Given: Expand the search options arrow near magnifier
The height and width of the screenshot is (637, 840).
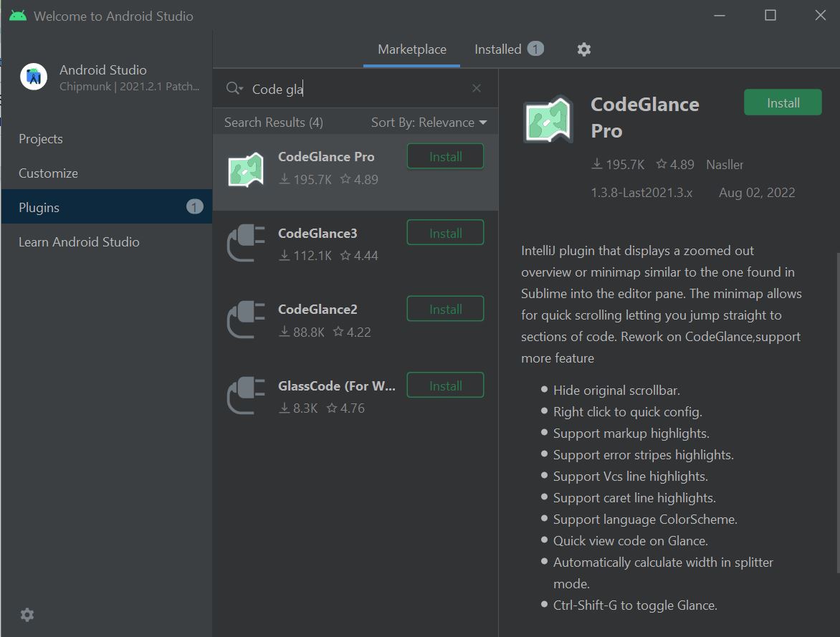Looking at the screenshot, I should [240, 88].
